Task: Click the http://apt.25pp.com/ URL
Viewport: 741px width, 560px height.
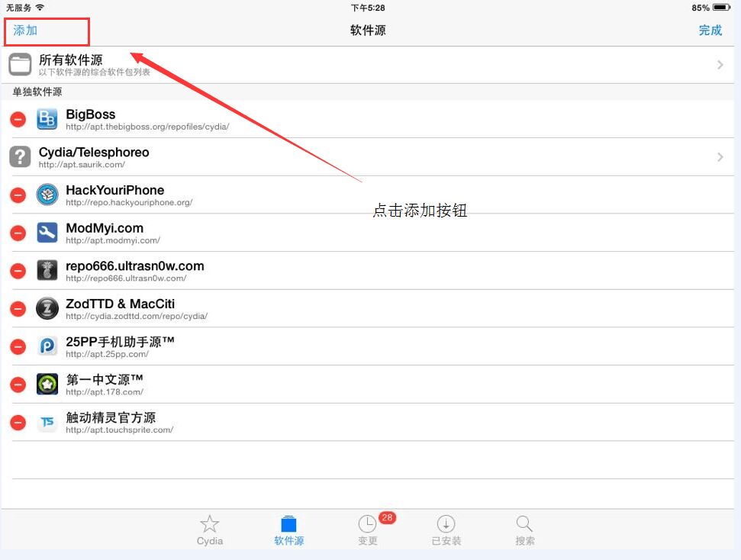Action: [x=108, y=354]
